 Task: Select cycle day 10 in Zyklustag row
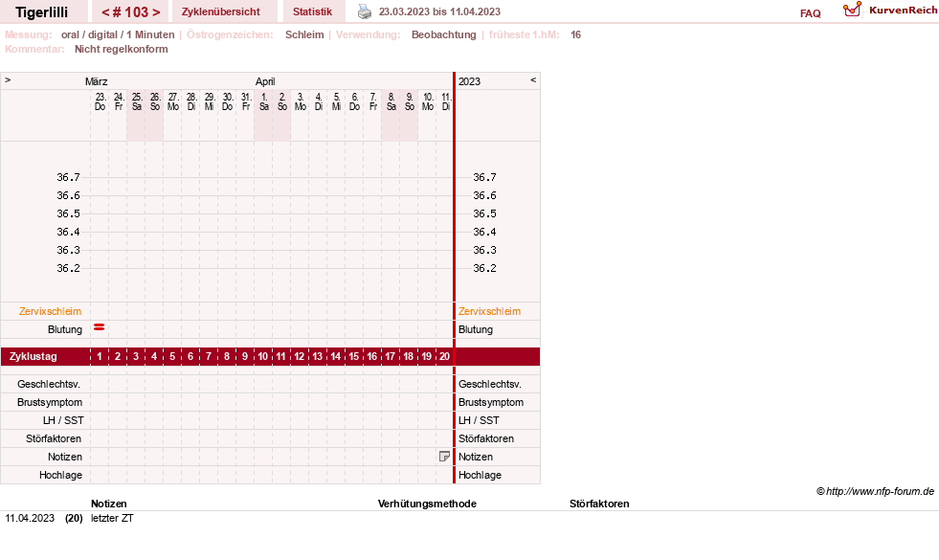pyautogui.click(x=263, y=356)
